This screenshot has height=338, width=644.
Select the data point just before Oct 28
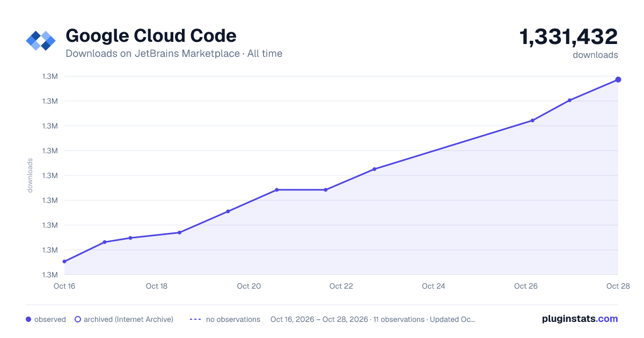[569, 100]
